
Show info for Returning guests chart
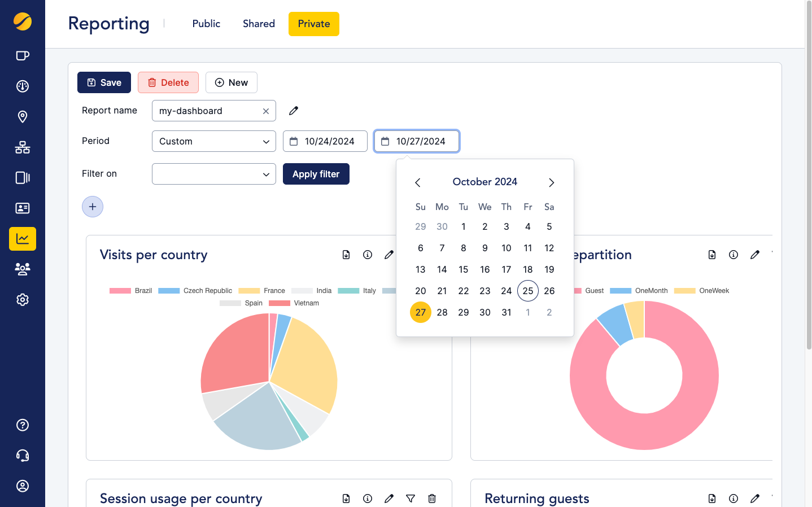click(733, 499)
